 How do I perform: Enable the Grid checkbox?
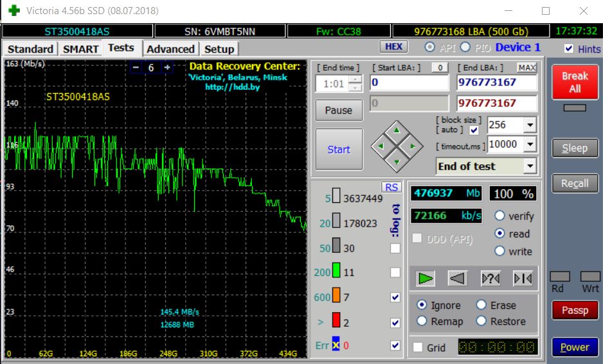(418, 347)
